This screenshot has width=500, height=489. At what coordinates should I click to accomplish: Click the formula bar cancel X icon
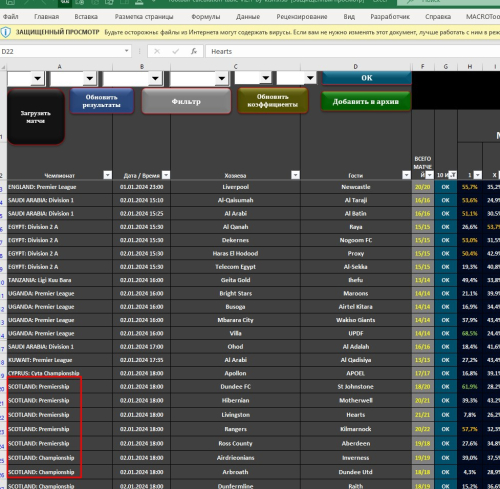(157, 51)
